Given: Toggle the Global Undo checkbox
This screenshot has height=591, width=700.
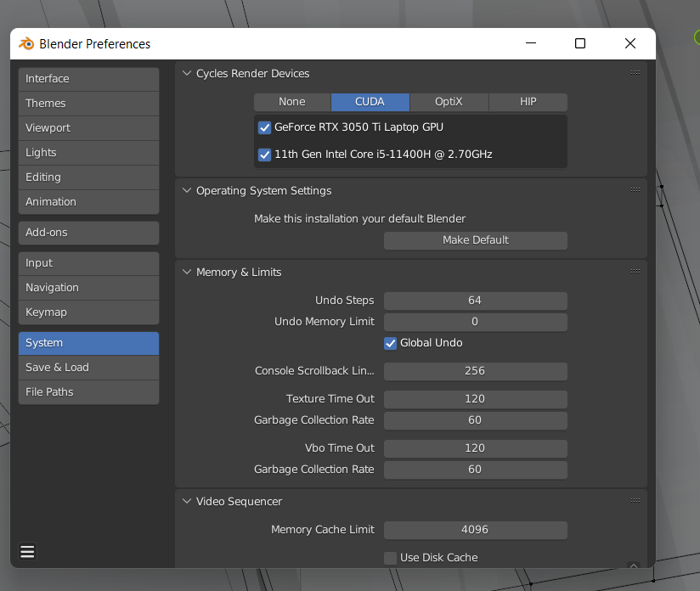Looking at the screenshot, I should pos(391,343).
